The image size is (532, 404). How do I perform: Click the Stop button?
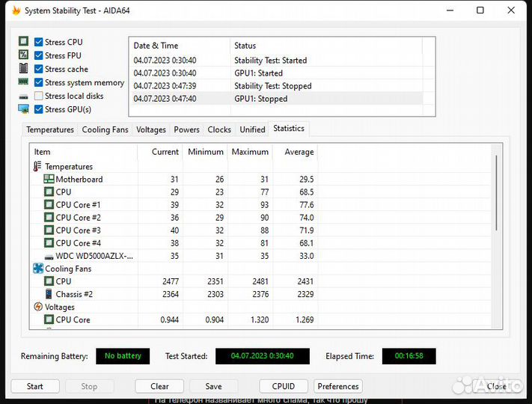pos(89,386)
